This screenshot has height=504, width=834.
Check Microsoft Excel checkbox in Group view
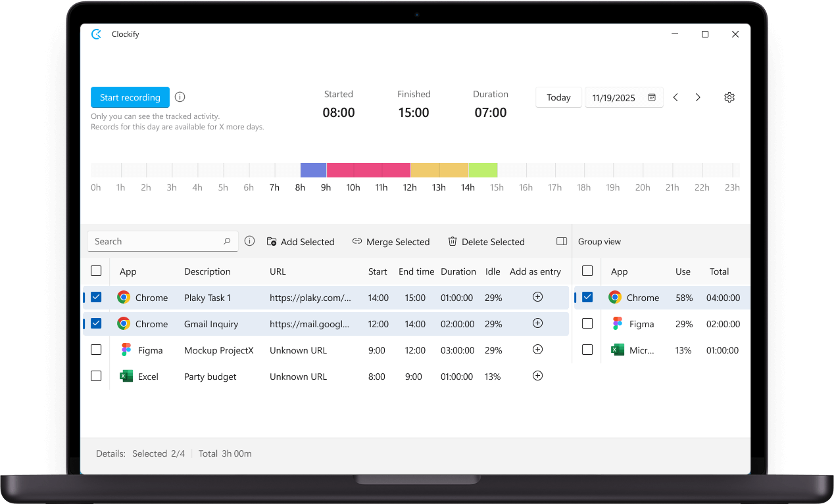[587, 350]
